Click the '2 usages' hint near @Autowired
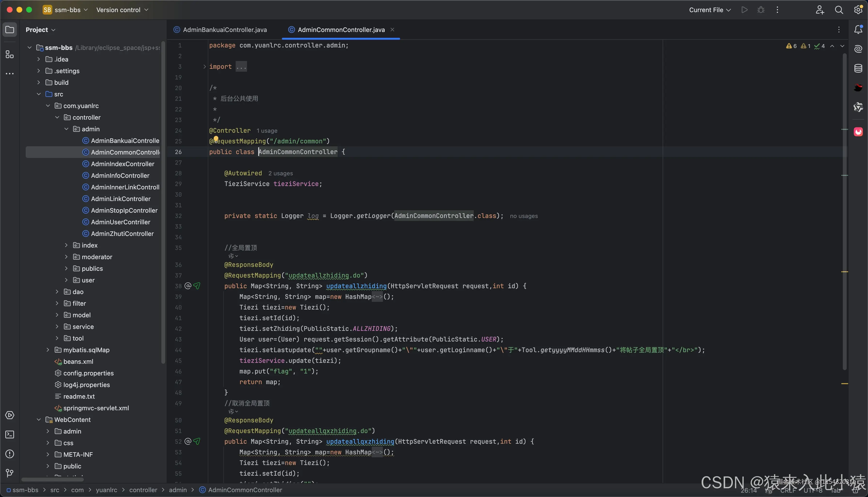 click(280, 173)
